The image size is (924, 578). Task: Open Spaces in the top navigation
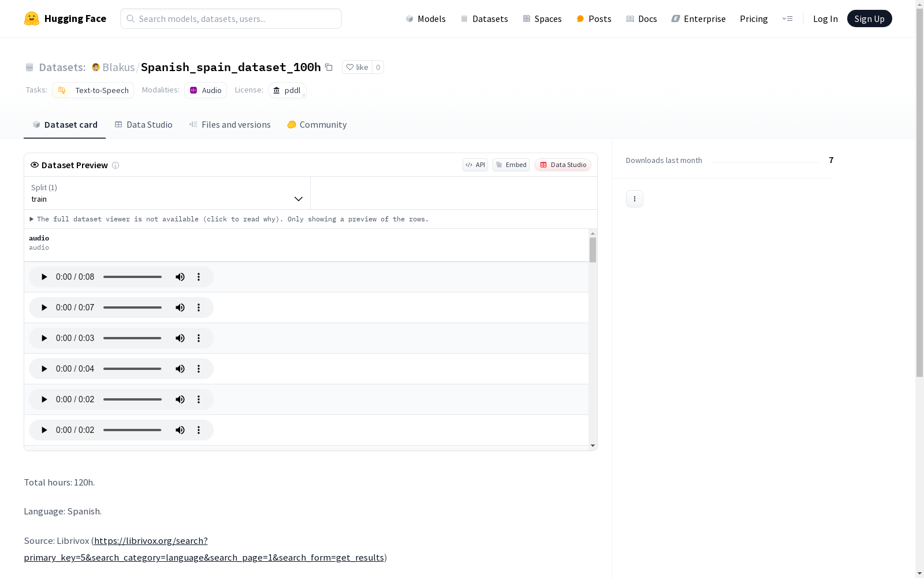coord(542,19)
